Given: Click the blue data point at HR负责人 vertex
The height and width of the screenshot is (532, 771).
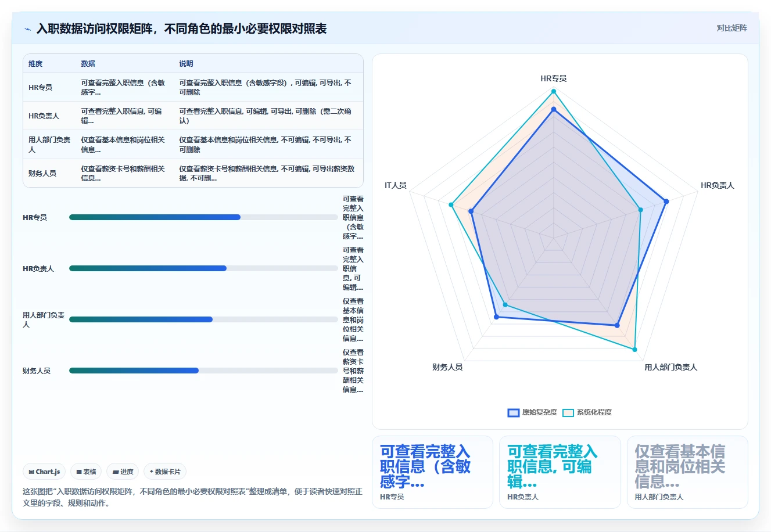Looking at the screenshot, I should 666,202.
